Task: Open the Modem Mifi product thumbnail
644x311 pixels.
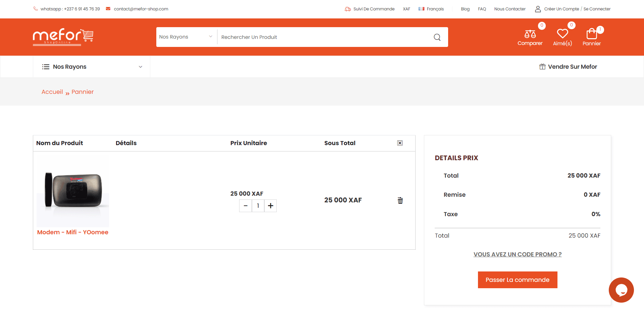Action: [x=73, y=191]
